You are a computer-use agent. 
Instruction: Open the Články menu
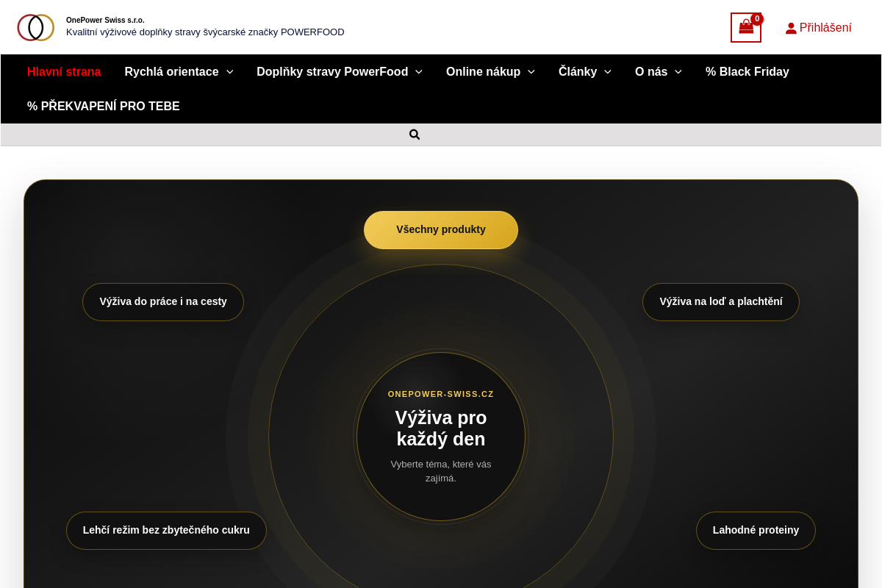(x=578, y=72)
